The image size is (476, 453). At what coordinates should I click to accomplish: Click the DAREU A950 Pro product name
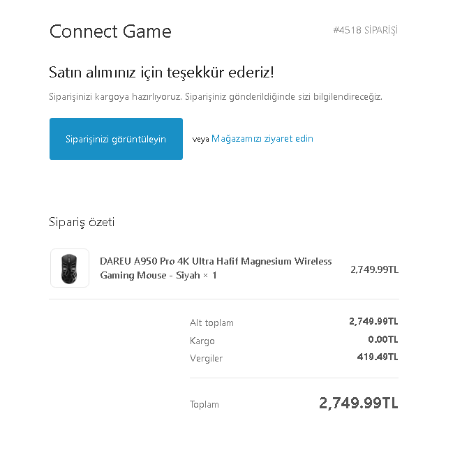tap(216, 262)
